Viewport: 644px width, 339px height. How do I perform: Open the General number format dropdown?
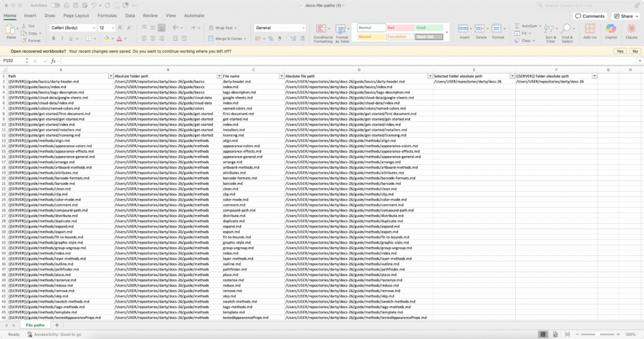tap(303, 28)
